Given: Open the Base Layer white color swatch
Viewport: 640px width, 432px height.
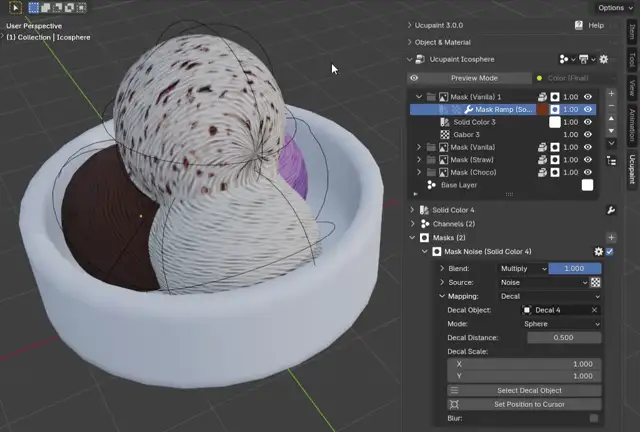Looking at the screenshot, I should pyautogui.click(x=587, y=185).
